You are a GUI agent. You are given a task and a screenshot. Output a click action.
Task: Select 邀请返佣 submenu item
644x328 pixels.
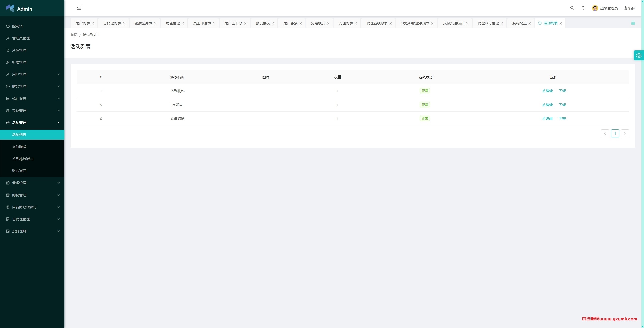[32, 171]
